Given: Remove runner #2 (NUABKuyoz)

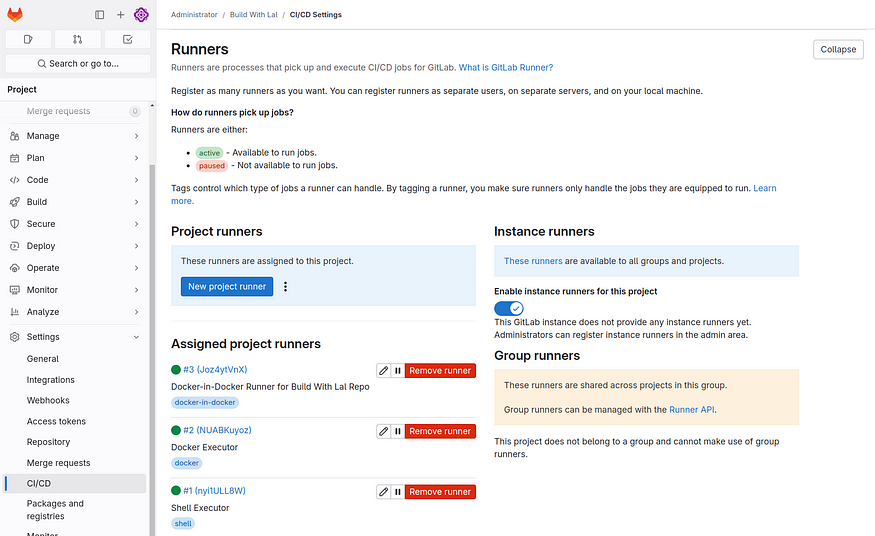Looking at the screenshot, I should [440, 431].
